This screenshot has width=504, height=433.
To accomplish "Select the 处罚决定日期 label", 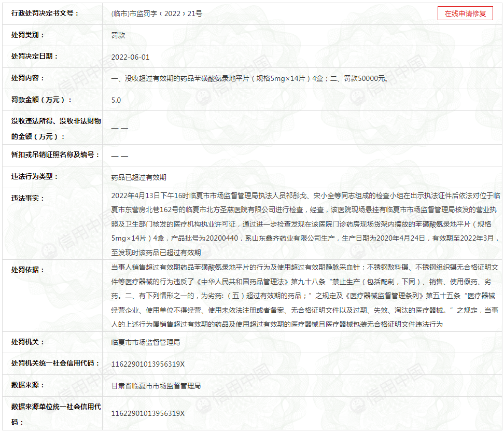I will coord(35,57).
